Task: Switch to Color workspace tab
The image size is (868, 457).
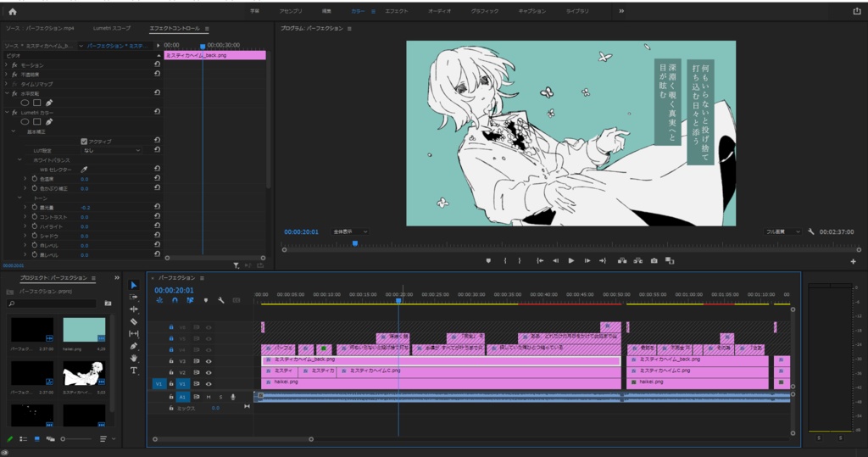Action: pos(358,11)
